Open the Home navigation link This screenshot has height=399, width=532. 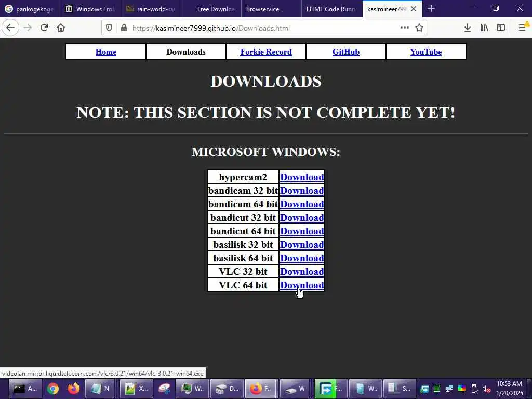point(106,52)
